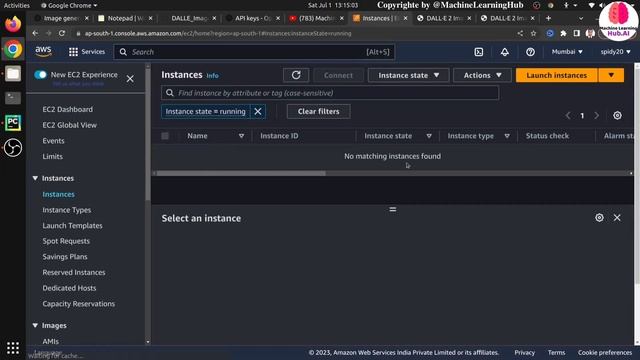Open table preferences gear
Image resolution: width=640 pixels, height=360 pixels.
coord(617,116)
